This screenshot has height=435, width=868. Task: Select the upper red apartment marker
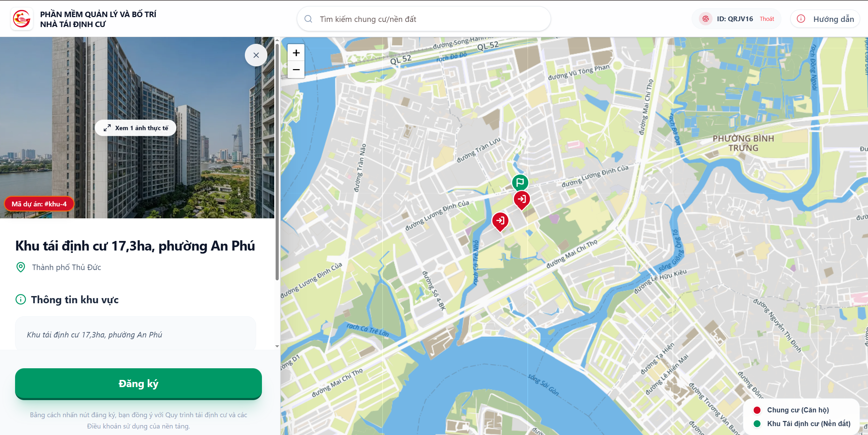coord(521,200)
